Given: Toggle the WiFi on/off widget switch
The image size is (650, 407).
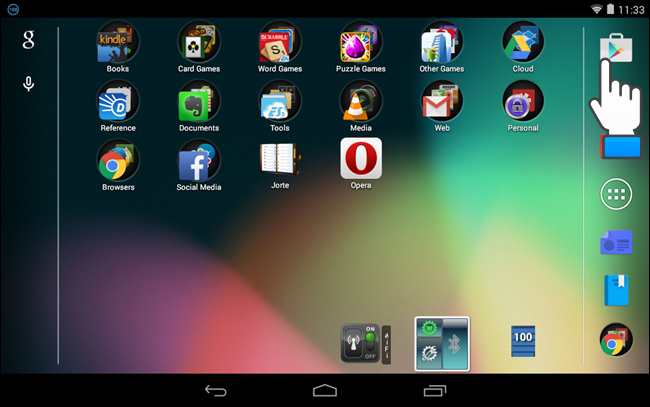Looking at the screenshot, I should (360, 343).
